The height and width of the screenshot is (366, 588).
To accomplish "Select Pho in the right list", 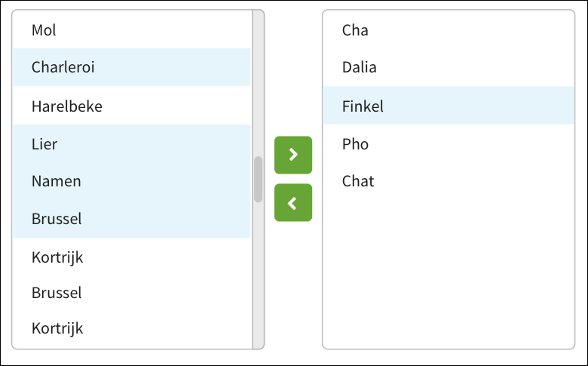I will point(448,143).
